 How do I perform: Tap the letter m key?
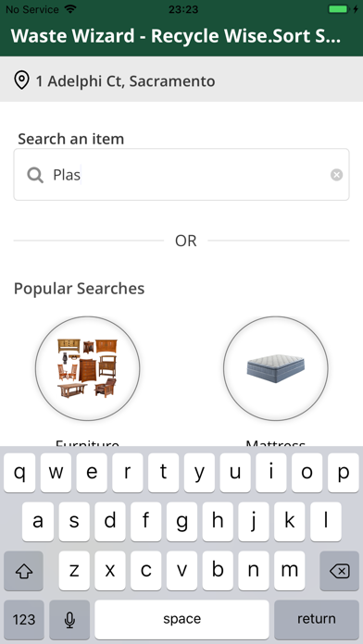point(290,571)
